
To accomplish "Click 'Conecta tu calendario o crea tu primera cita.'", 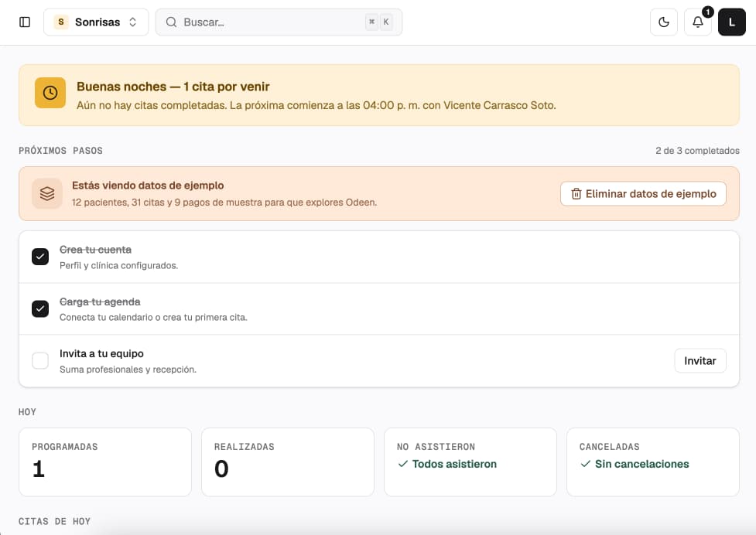I will 153,318.
